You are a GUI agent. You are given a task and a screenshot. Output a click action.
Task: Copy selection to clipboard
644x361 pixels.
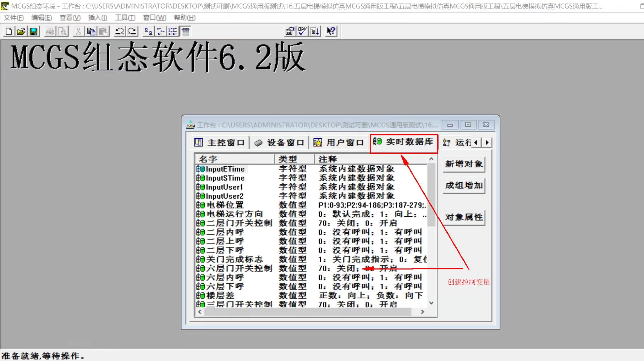pos(90,31)
